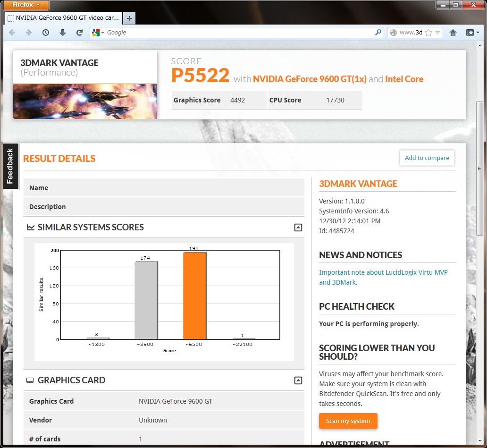Click the 3DMark Vantage spaceship thumbnail
This screenshot has height=448, width=487.
point(85,101)
